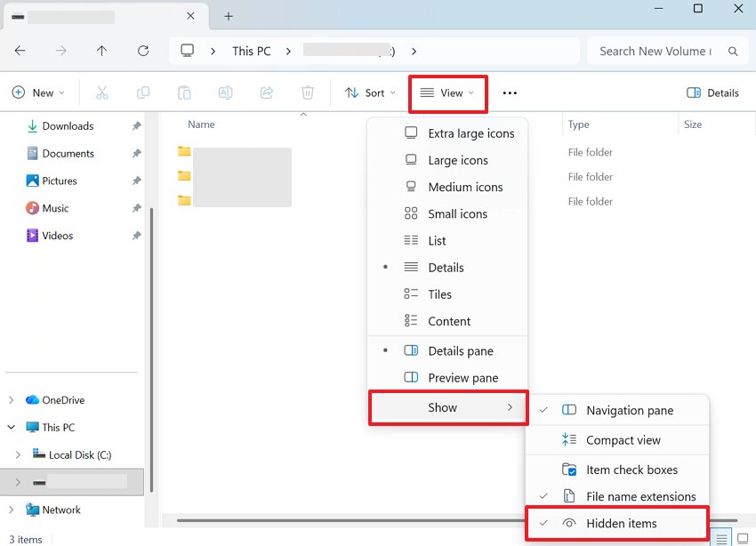756x546 pixels.
Task: Navigate up one folder level
Action: click(x=102, y=51)
